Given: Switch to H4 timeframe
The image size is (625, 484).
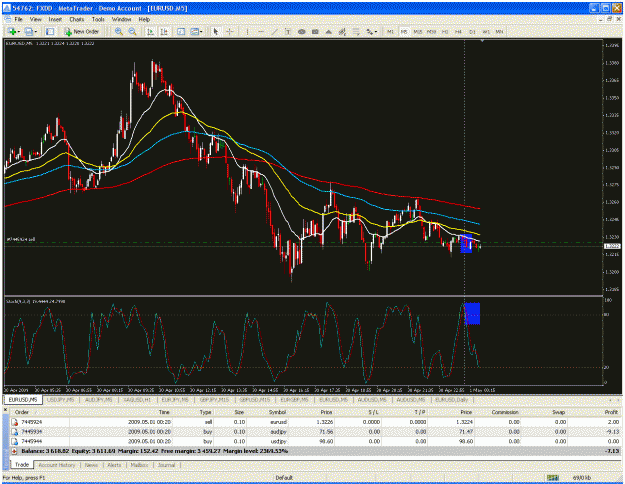Looking at the screenshot, I should 458,31.
